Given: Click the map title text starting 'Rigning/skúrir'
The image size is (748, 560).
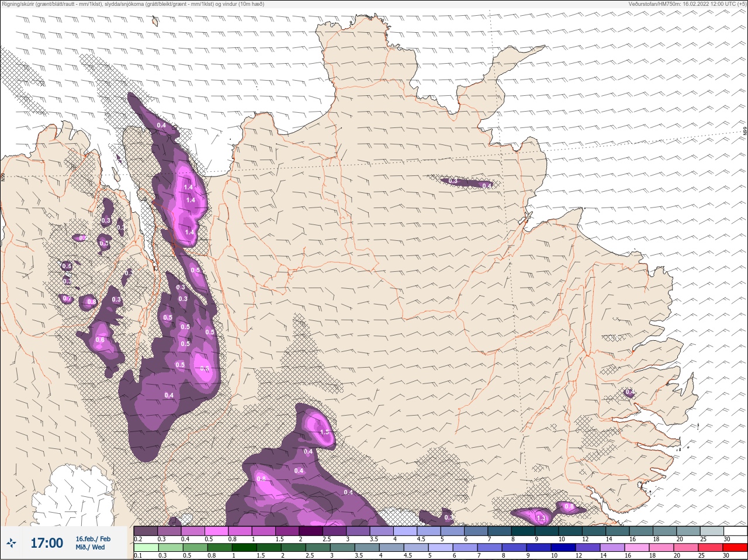Looking at the screenshot, I should pos(133,4).
